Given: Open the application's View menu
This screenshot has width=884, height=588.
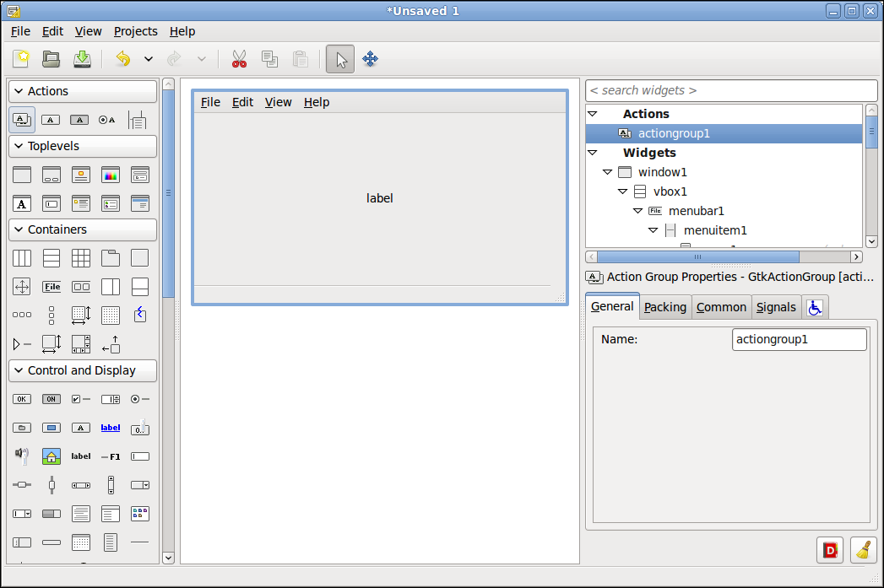Looking at the screenshot, I should [89, 31].
